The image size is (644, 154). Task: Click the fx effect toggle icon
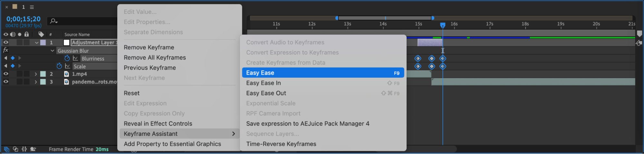pos(5,50)
